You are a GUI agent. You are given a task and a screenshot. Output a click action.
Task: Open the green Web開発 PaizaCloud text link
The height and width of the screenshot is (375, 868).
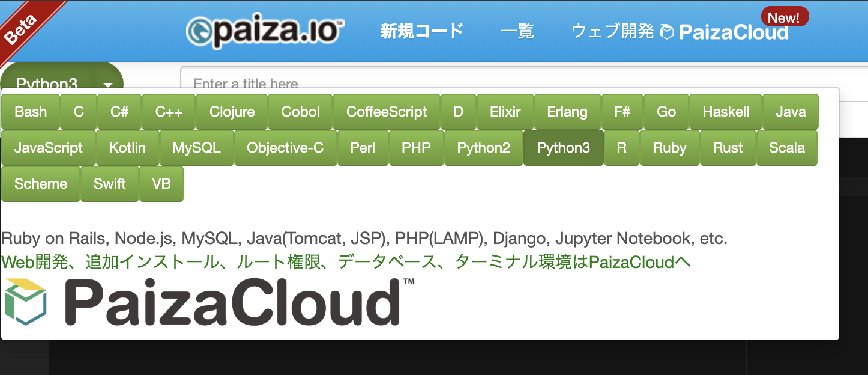click(x=346, y=262)
